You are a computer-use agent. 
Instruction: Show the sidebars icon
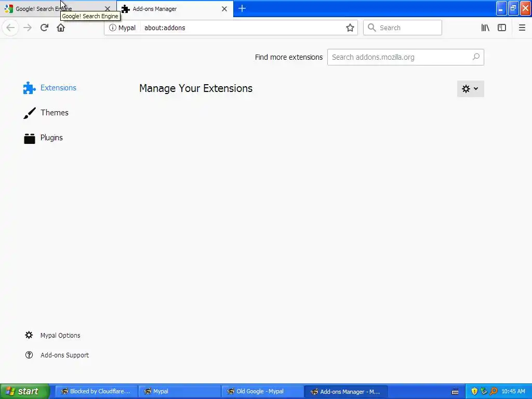coord(502,28)
